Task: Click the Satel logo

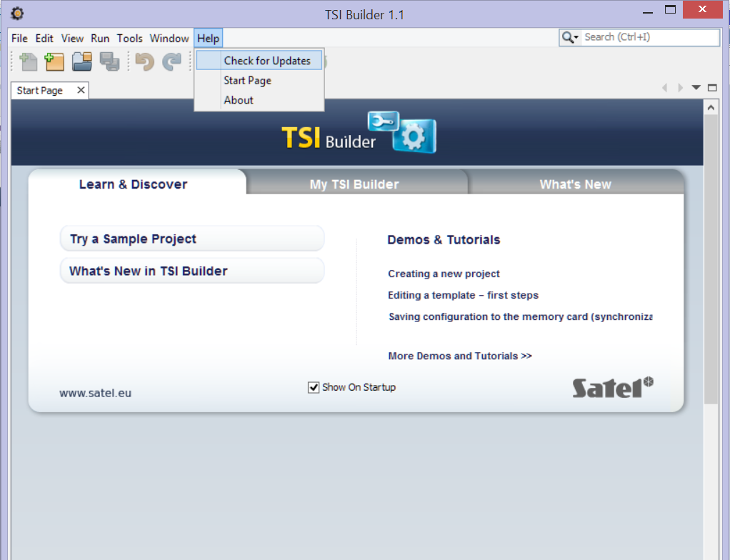Action: pyautogui.click(x=613, y=387)
